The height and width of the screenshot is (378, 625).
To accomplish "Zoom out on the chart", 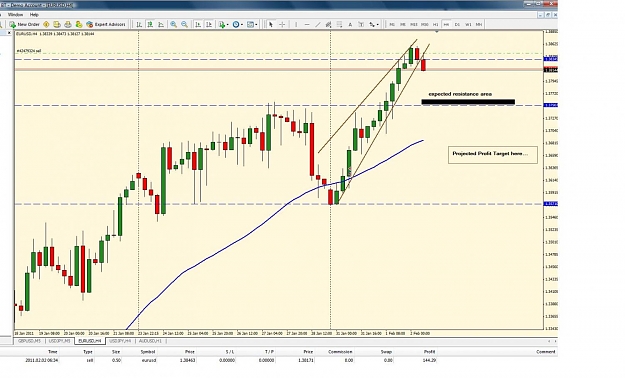I will click(185, 24).
